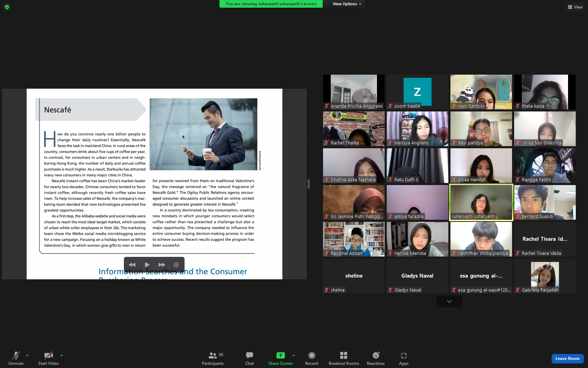Select Dhafina Azka Nazhara's video tile

(x=354, y=165)
